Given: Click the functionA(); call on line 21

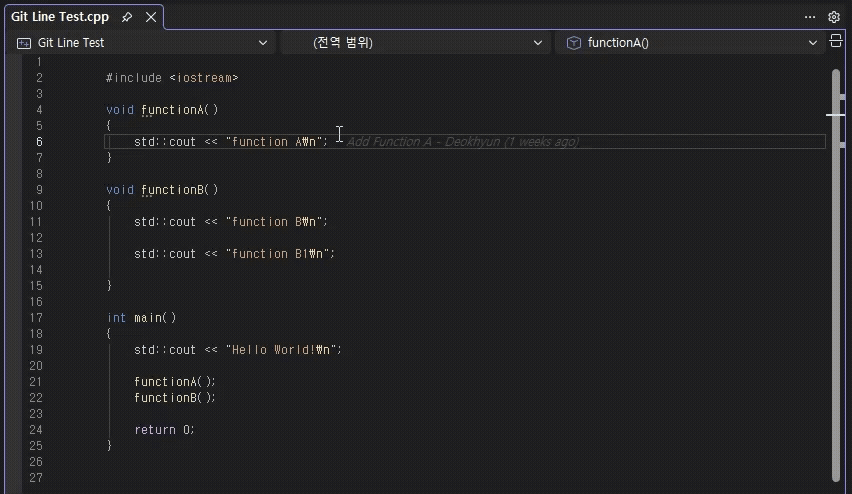Looking at the screenshot, I should 175,382.
